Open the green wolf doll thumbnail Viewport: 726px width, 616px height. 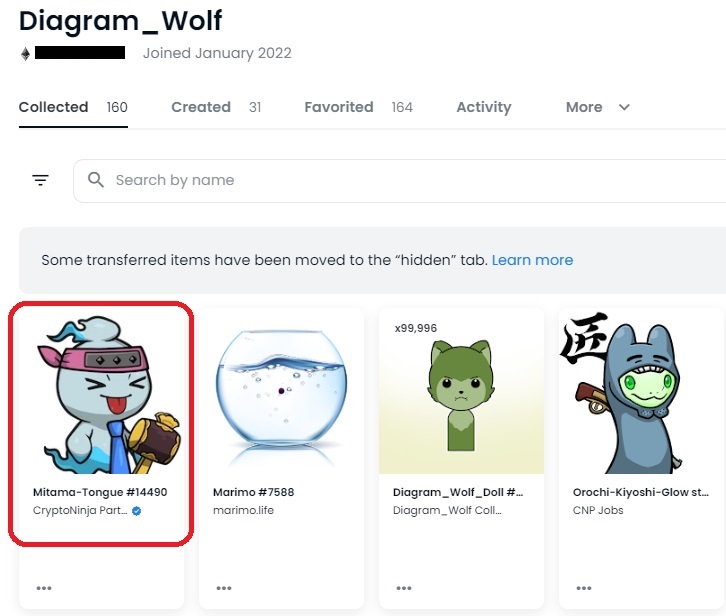[x=461, y=391]
